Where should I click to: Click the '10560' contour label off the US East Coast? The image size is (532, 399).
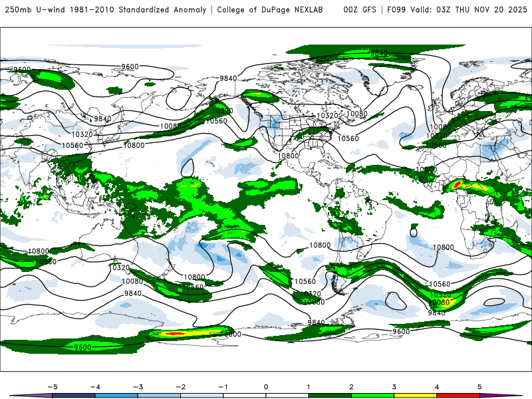click(x=348, y=138)
